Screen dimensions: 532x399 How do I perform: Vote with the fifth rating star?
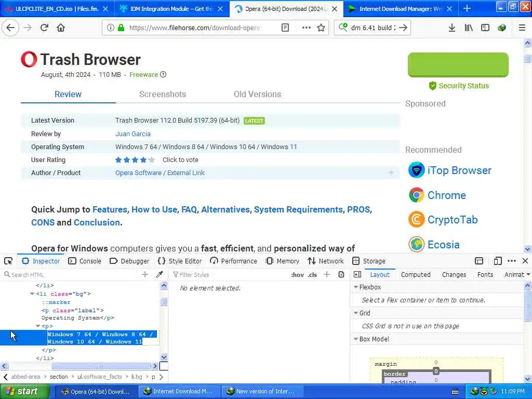point(151,160)
